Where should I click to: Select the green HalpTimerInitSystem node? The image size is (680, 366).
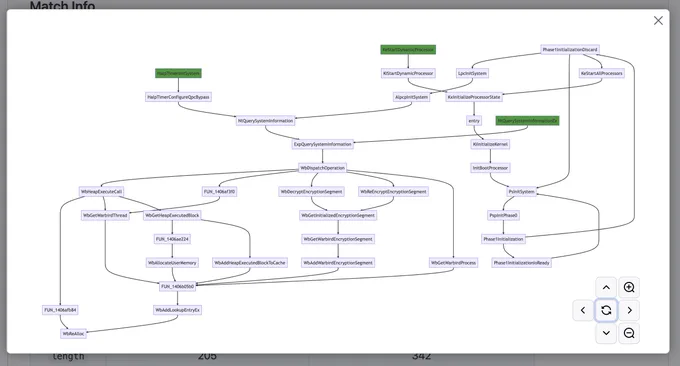coord(178,73)
